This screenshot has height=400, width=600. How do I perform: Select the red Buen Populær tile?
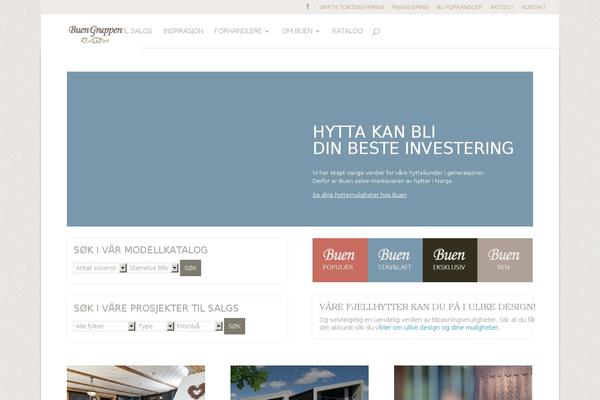point(340,260)
